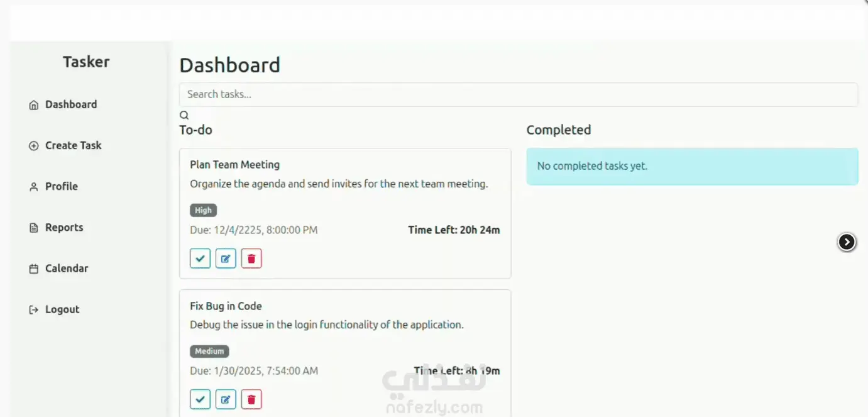Click the Logout arrow icon

[34, 309]
